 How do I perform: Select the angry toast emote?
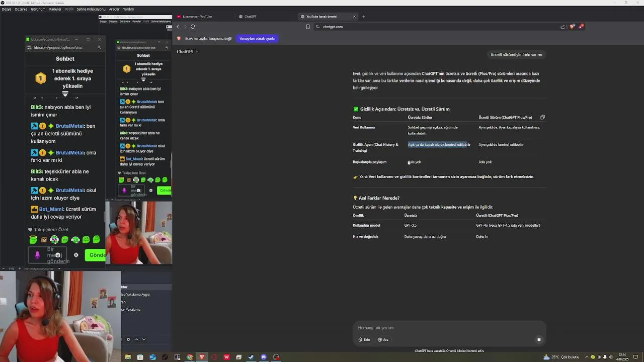pos(44,240)
